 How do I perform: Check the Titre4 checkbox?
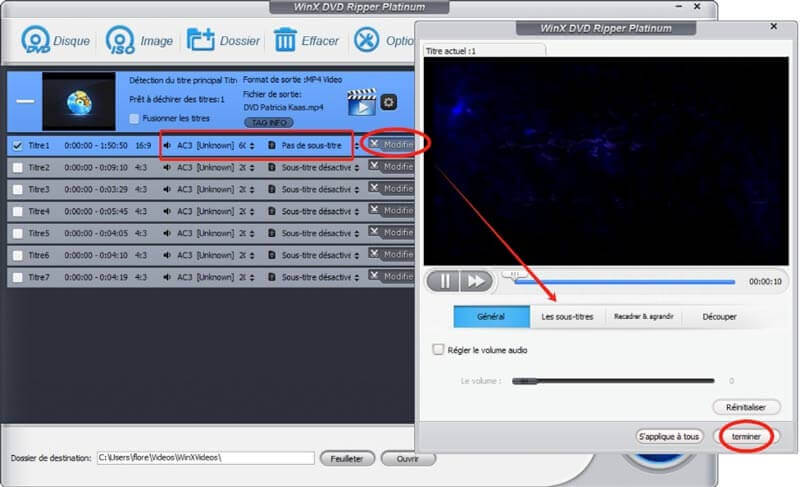[18, 212]
